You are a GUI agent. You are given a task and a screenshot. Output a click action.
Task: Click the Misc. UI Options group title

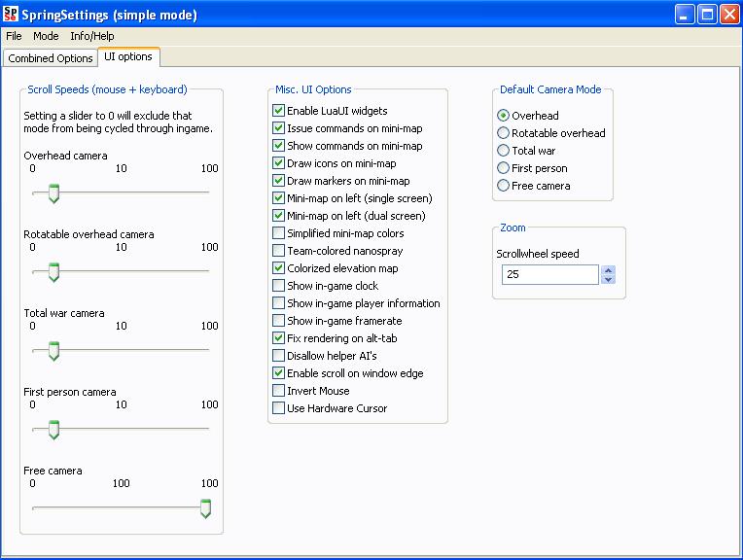[314, 89]
